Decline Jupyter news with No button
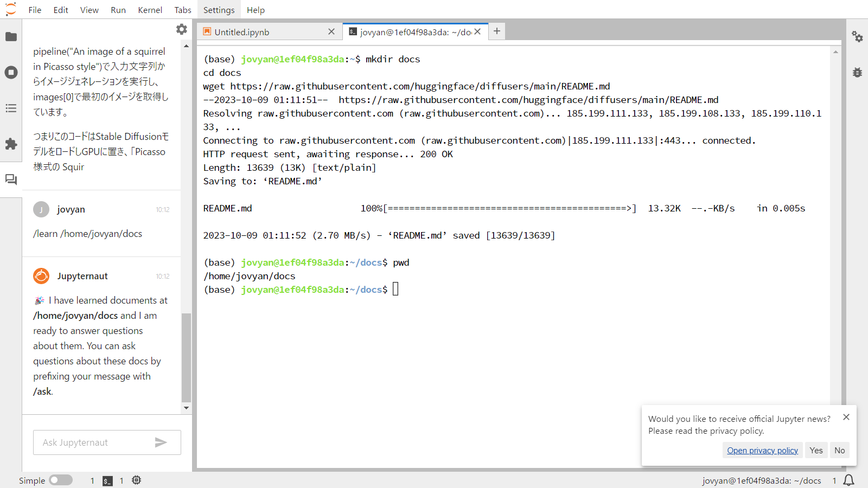868x488 pixels. point(839,451)
